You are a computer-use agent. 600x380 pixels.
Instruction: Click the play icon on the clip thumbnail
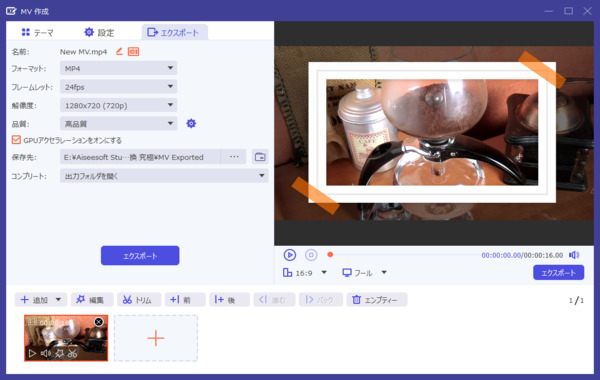33,353
